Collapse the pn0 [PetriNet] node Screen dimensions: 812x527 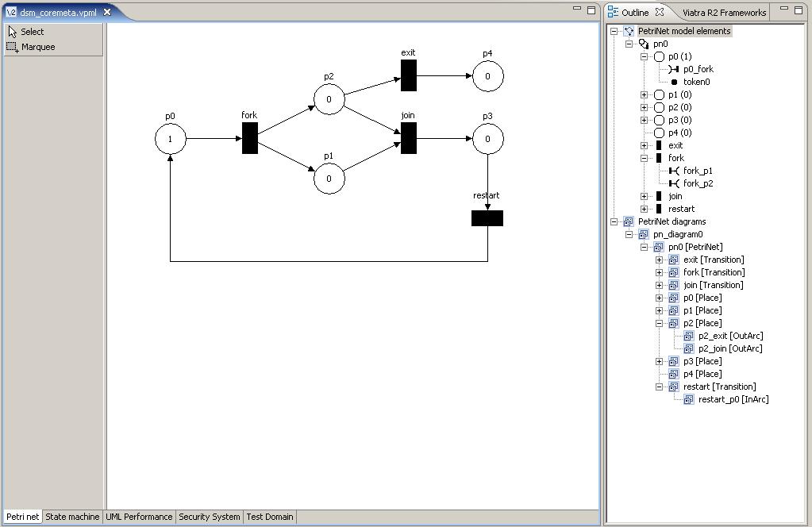644,247
